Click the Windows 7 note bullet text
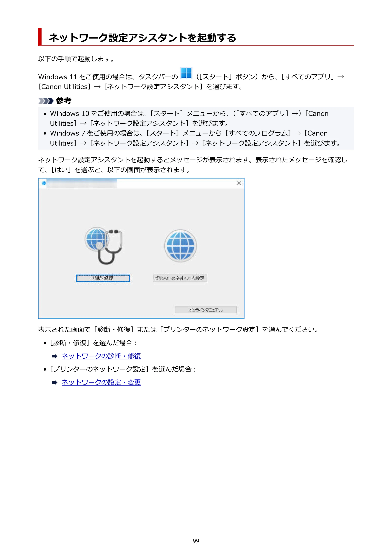 [x=196, y=138]
